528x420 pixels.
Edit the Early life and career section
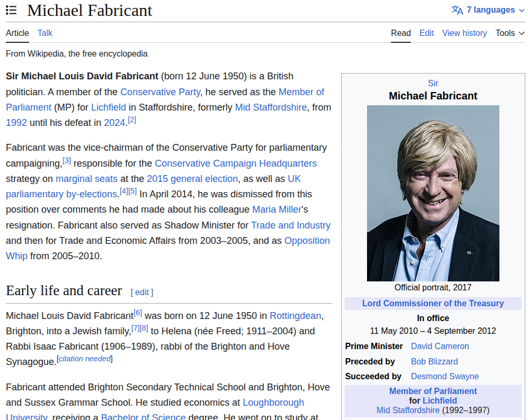142,292
